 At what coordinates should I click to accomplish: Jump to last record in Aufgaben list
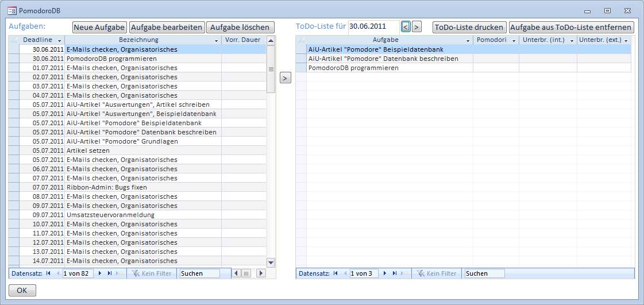coord(109,273)
